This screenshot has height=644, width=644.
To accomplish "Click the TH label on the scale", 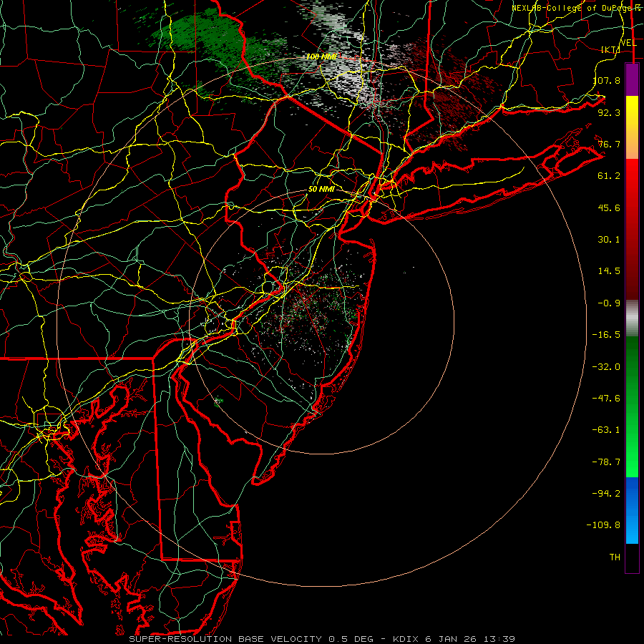I will pyautogui.click(x=615, y=557).
